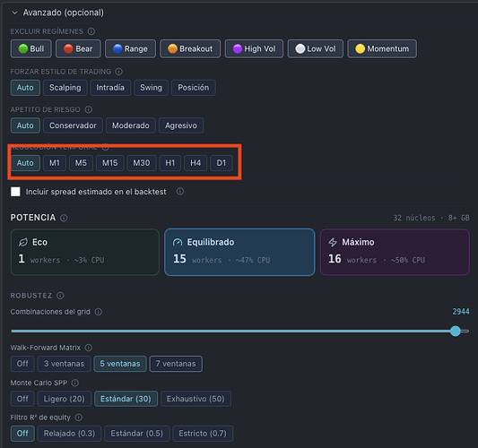Screen dimensions: 478x448
Task: Show Walk-Forward Matrix info tooltip
Action: click(89, 348)
